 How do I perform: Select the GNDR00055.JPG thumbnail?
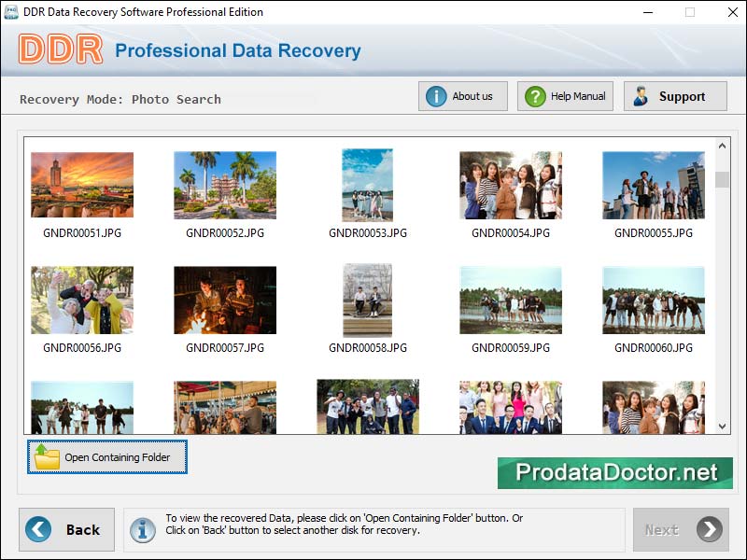pyautogui.click(x=653, y=185)
